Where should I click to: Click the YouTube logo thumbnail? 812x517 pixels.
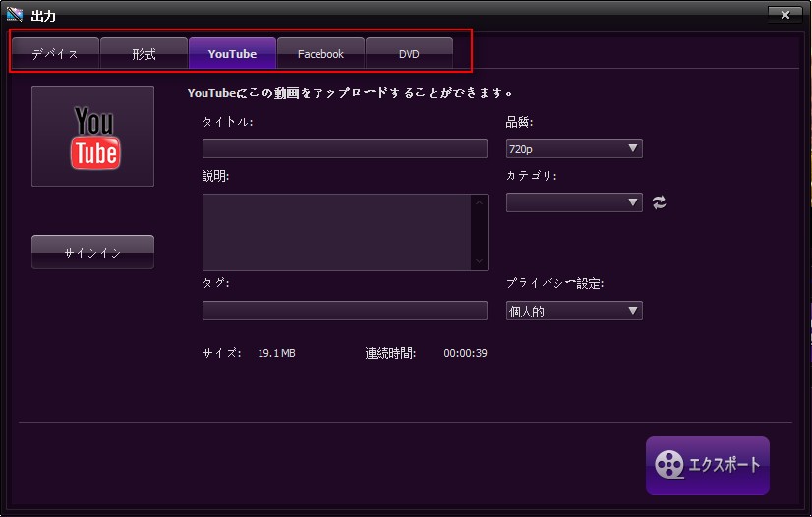pos(92,137)
